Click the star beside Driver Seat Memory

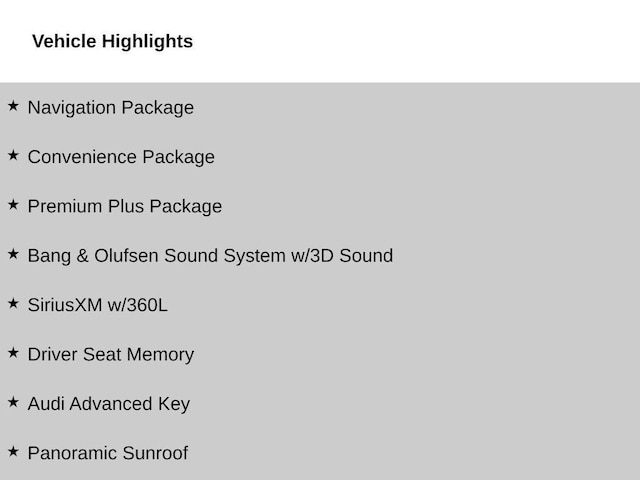tap(13, 353)
